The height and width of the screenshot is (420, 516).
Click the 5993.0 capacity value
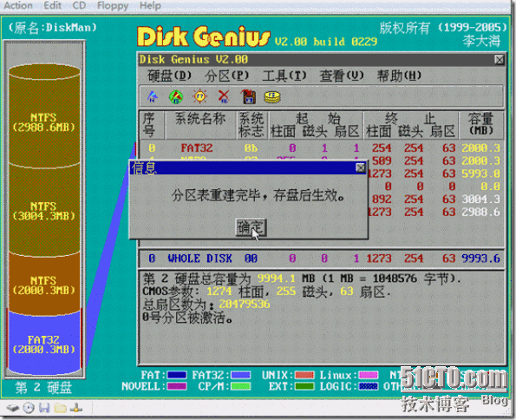[480, 174]
